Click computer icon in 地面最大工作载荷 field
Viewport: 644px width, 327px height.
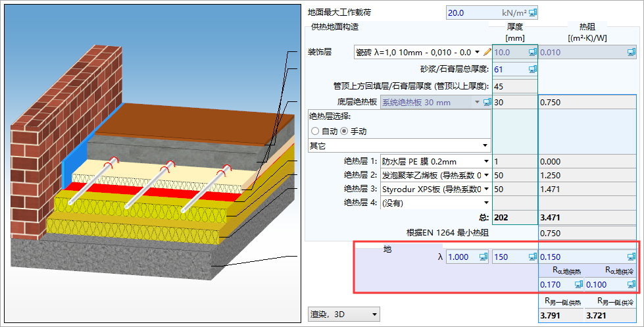[x=533, y=13]
